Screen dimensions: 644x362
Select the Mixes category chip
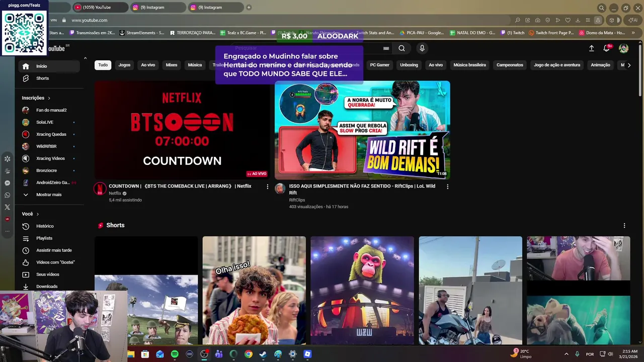click(172, 65)
